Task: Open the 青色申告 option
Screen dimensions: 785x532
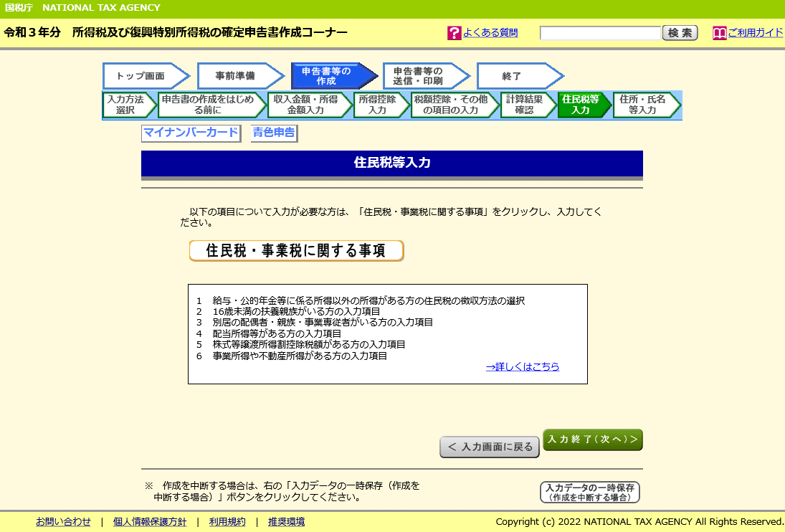Action: coord(275,133)
